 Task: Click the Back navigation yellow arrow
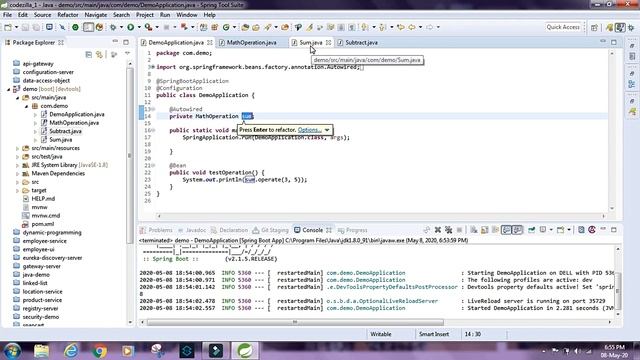412,27
